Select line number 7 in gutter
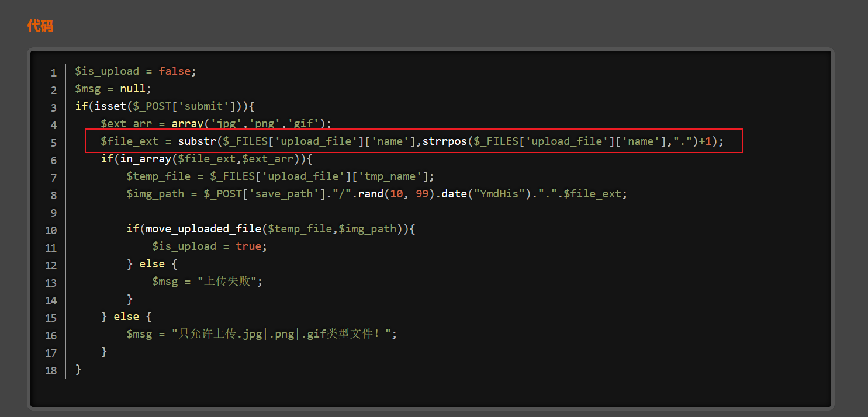The height and width of the screenshot is (417, 868). (54, 178)
